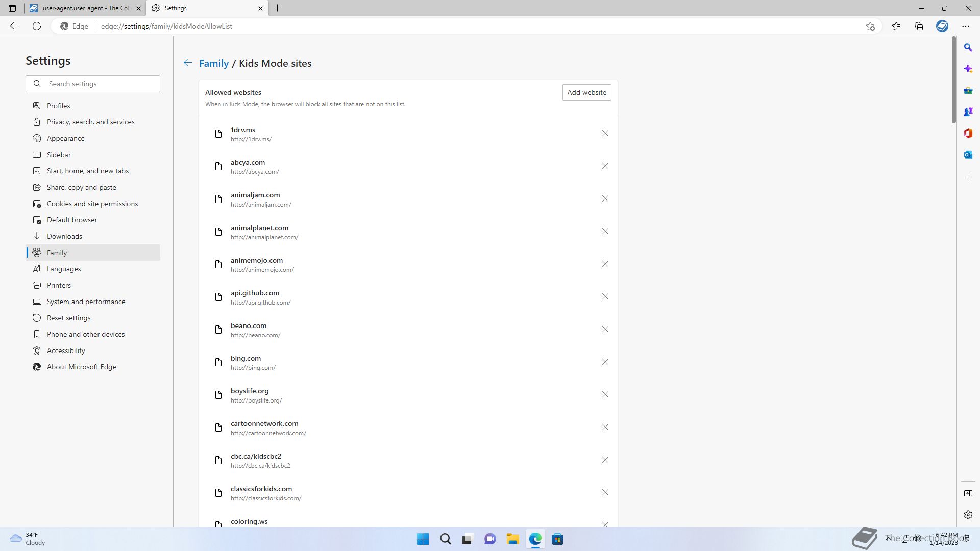Add this page to favorites
The image size is (980, 551).
[x=870, y=26]
